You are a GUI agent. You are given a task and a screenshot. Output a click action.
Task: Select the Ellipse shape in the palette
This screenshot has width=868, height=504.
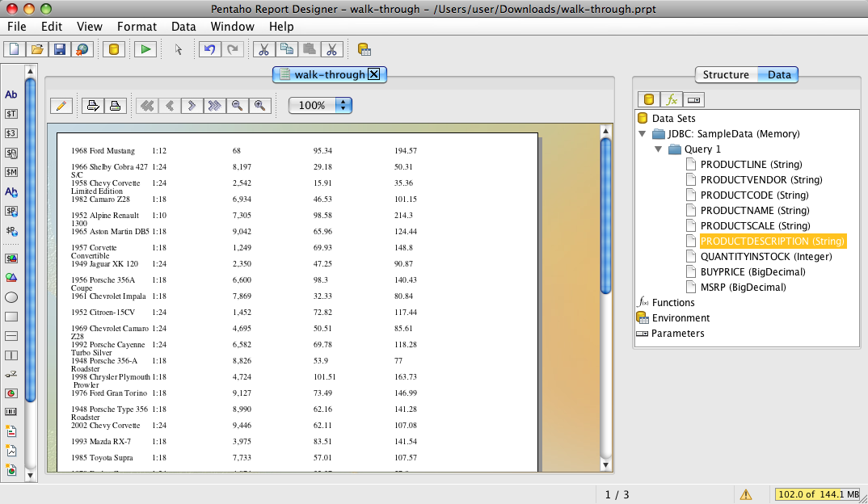(x=11, y=298)
